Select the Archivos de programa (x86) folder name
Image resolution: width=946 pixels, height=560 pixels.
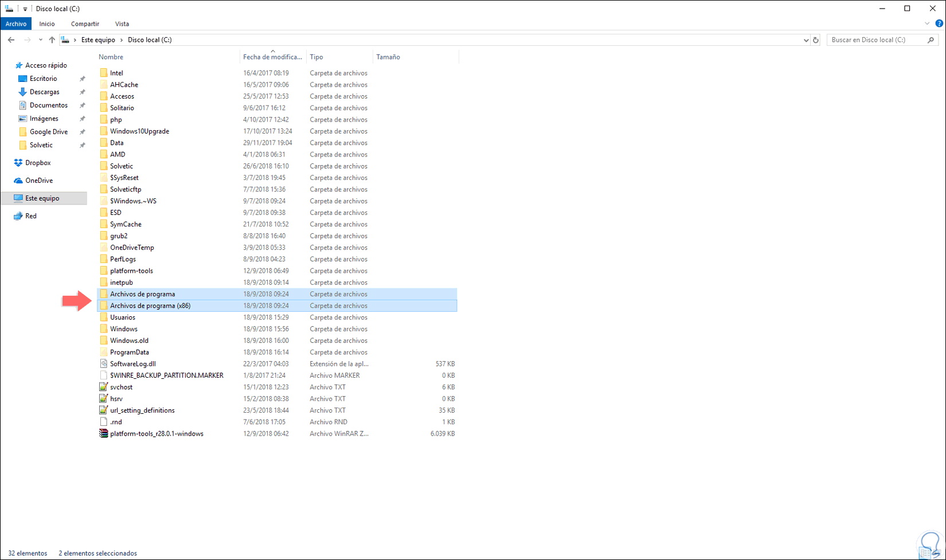pos(150,306)
